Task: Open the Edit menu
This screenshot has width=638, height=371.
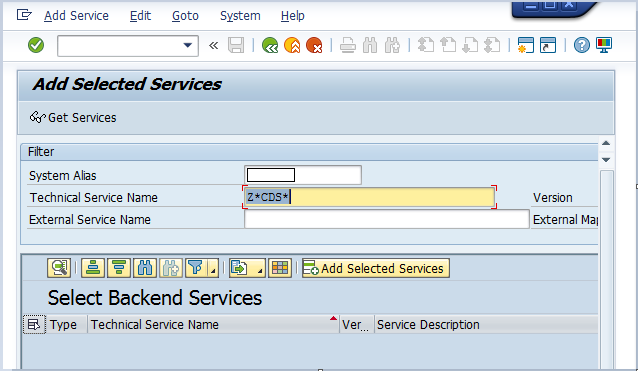Action: point(140,16)
